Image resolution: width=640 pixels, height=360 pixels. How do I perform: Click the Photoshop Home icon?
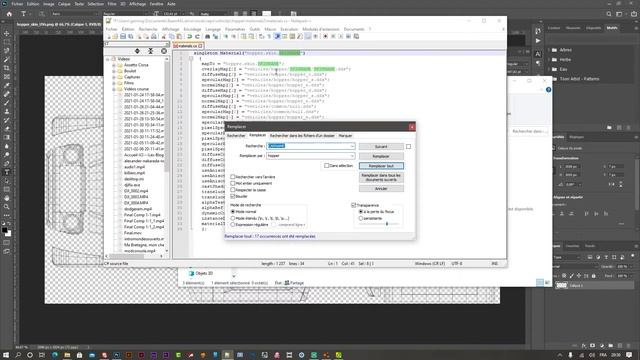point(9,14)
